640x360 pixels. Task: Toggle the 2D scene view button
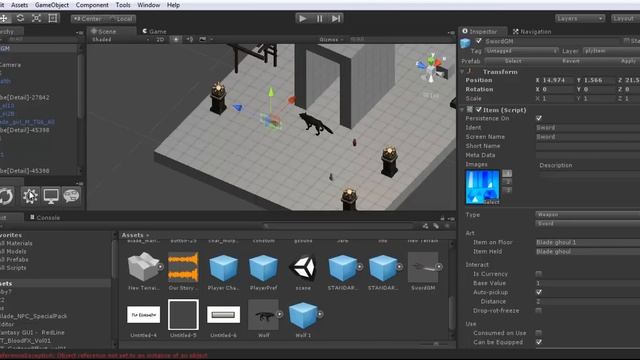tap(160, 40)
